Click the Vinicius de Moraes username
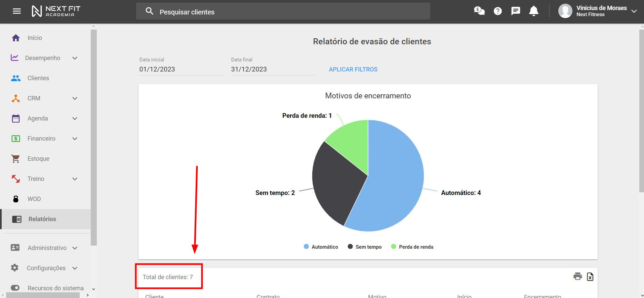 click(x=602, y=8)
